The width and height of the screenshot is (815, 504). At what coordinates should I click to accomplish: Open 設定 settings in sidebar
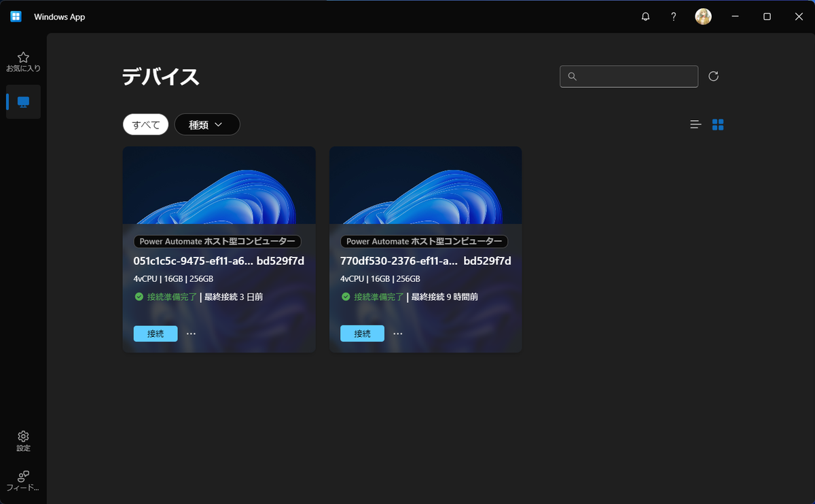[23, 442]
